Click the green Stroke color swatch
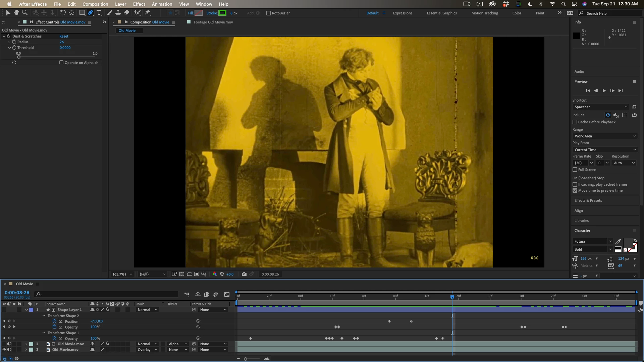 (222, 13)
